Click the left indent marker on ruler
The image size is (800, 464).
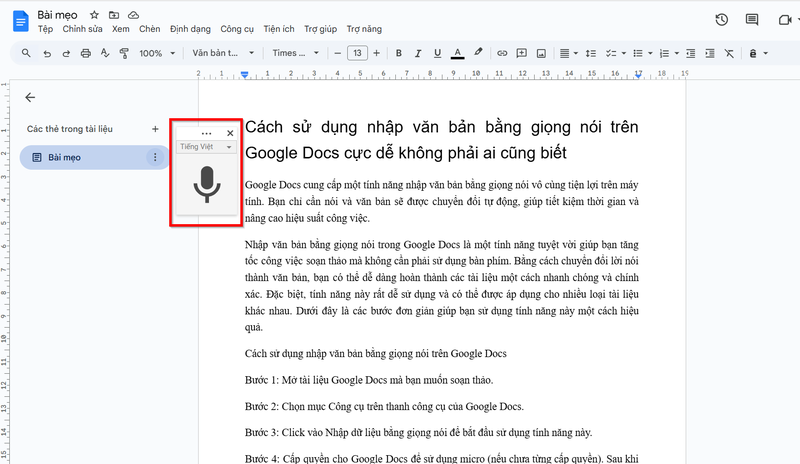244,75
